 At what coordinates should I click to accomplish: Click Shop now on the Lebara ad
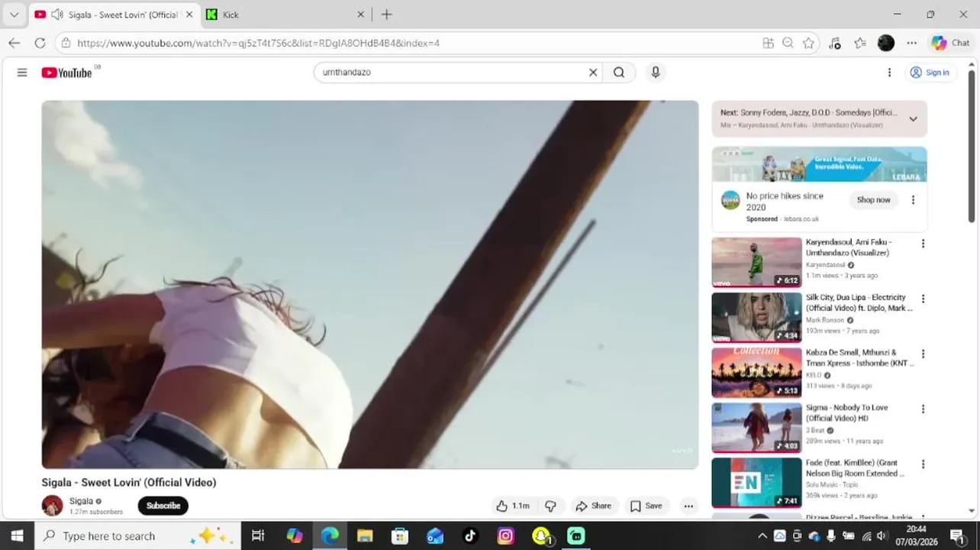(x=873, y=200)
